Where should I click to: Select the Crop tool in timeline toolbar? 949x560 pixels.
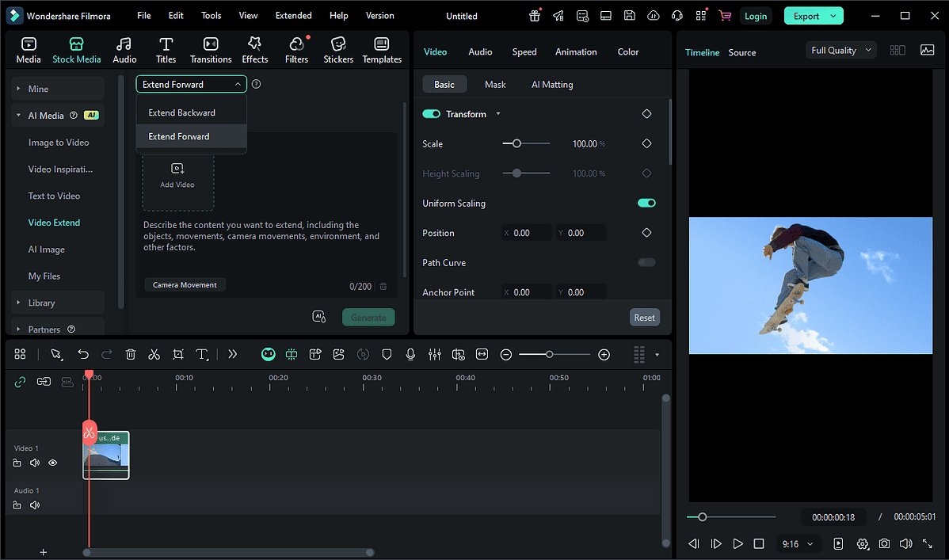point(178,355)
